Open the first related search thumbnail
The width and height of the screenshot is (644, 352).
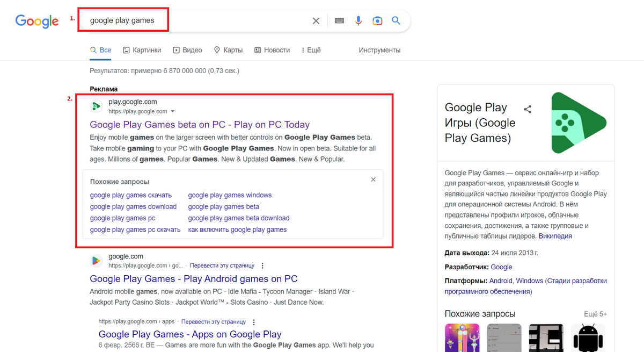pyautogui.click(x=462, y=337)
